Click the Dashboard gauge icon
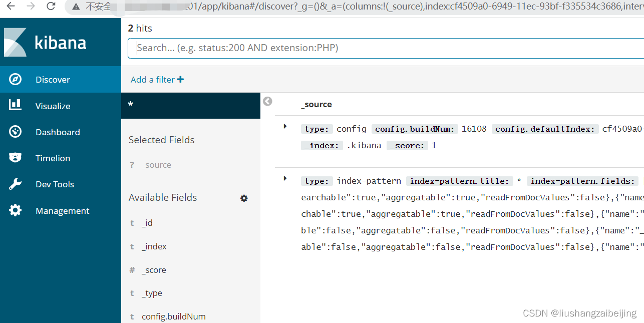The image size is (644, 323). coord(16,132)
